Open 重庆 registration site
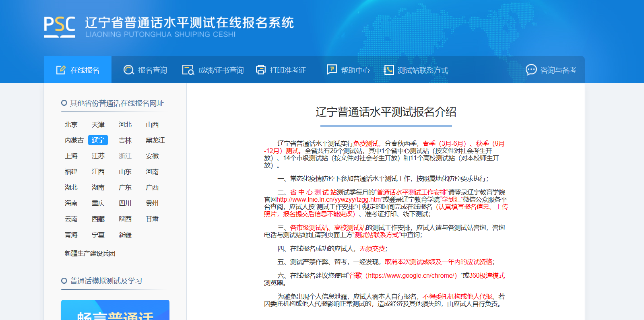This screenshot has width=644, height=320. pos(98,203)
